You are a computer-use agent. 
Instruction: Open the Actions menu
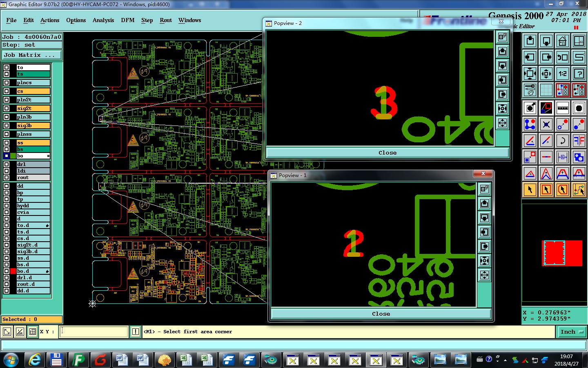50,20
